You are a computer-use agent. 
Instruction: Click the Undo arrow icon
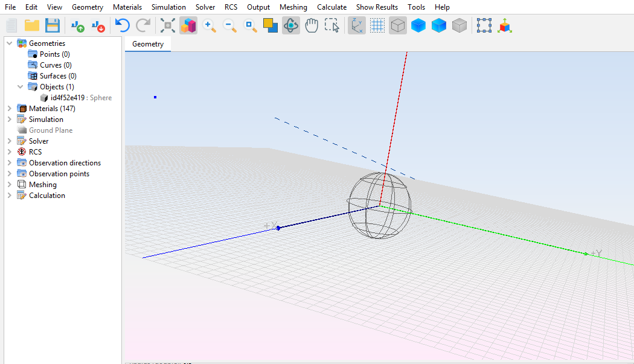pos(123,25)
